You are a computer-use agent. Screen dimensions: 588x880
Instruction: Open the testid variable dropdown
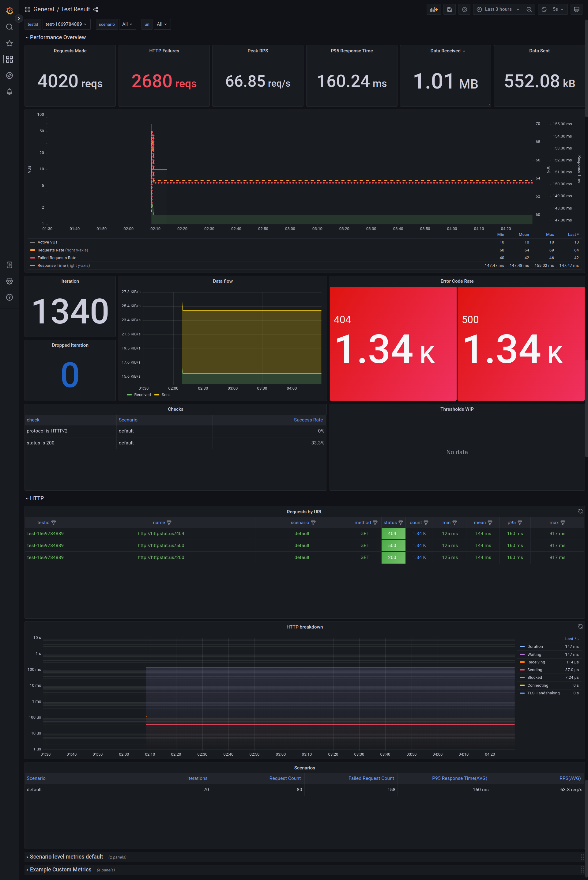pyautogui.click(x=66, y=24)
